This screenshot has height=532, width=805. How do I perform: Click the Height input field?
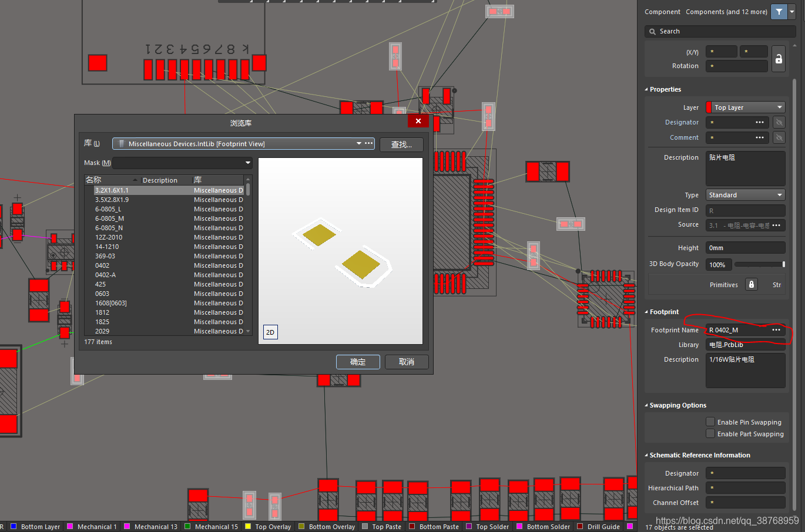coord(746,248)
